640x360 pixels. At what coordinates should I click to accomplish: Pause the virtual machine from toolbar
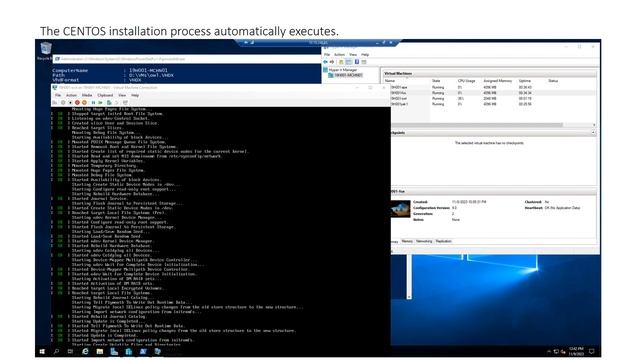click(93, 102)
